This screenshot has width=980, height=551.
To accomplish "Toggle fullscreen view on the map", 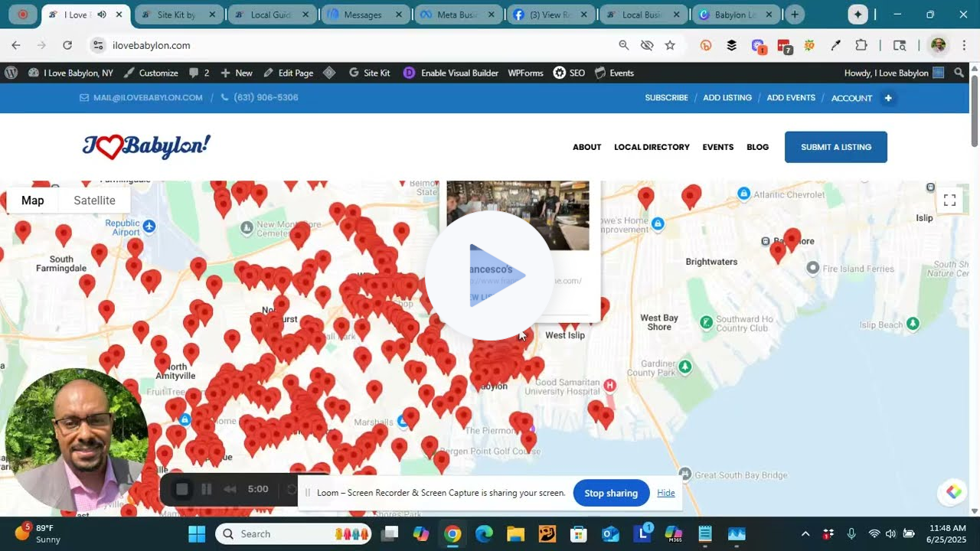I will click(950, 201).
